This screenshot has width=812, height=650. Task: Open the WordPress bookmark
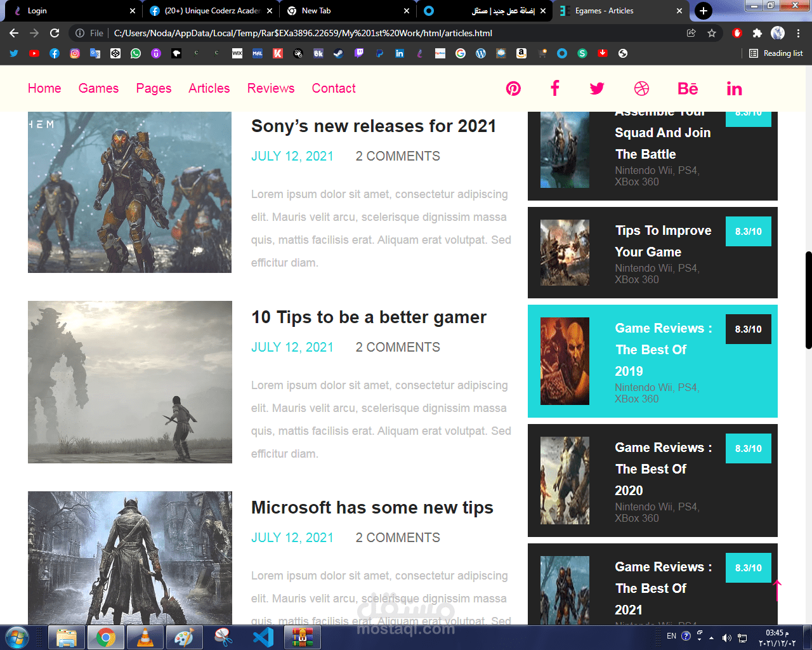481,53
